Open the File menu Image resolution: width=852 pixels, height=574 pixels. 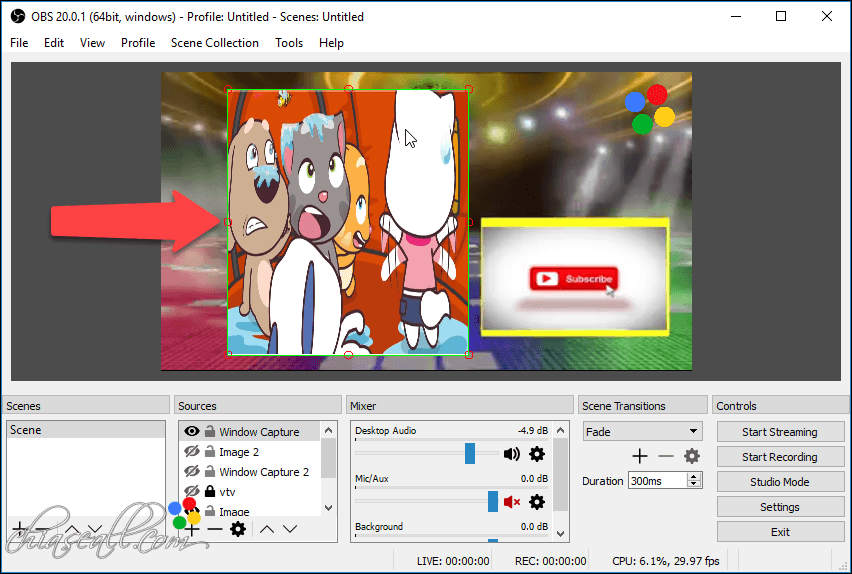(x=19, y=43)
